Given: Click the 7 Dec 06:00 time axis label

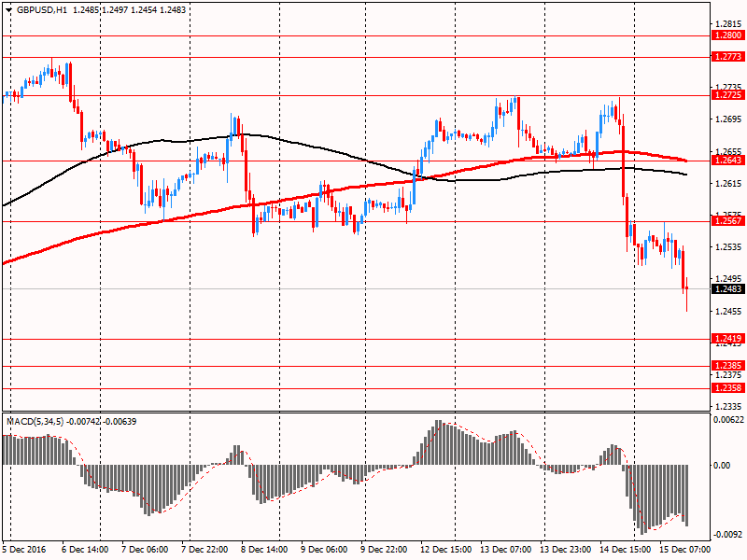Looking at the screenshot, I should click(145, 550).
